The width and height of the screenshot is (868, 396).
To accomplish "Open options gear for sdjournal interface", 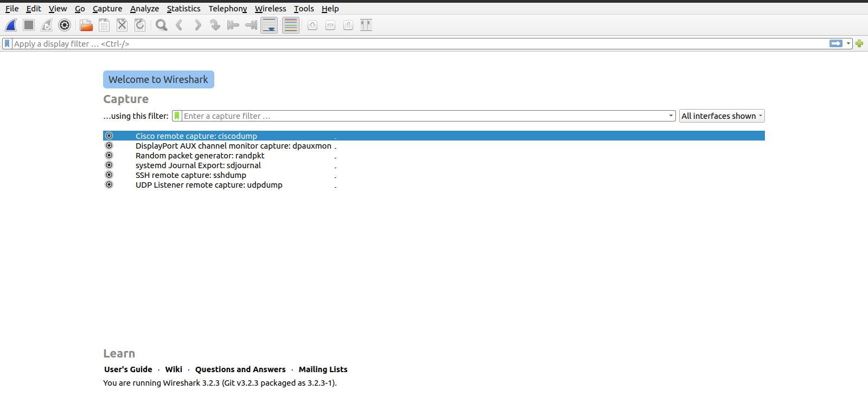I will pyautogui.click(x=109, y=165).
